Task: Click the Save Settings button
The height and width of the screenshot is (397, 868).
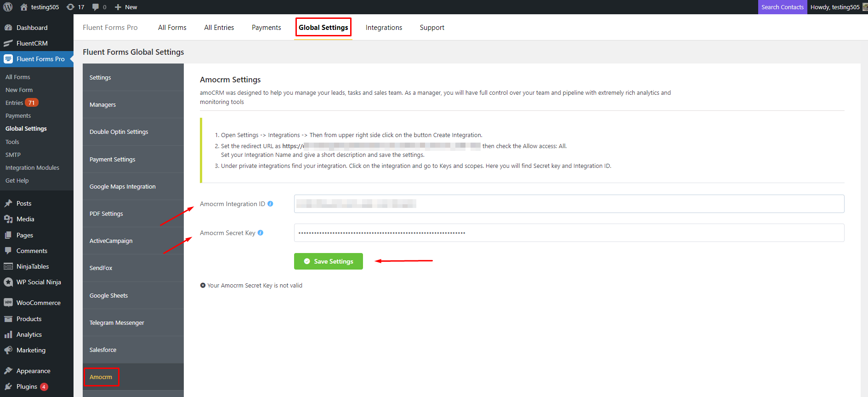Action: pyautogui.click(x=329, y=261)
